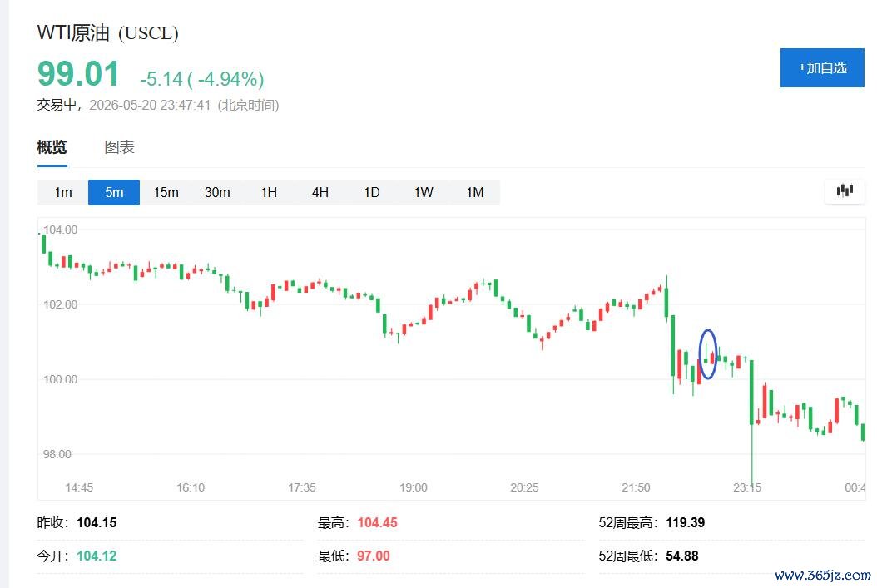Show the 1W weekly chart
Image resolution: width=877 pixels, height=588 pixels.
424,192
